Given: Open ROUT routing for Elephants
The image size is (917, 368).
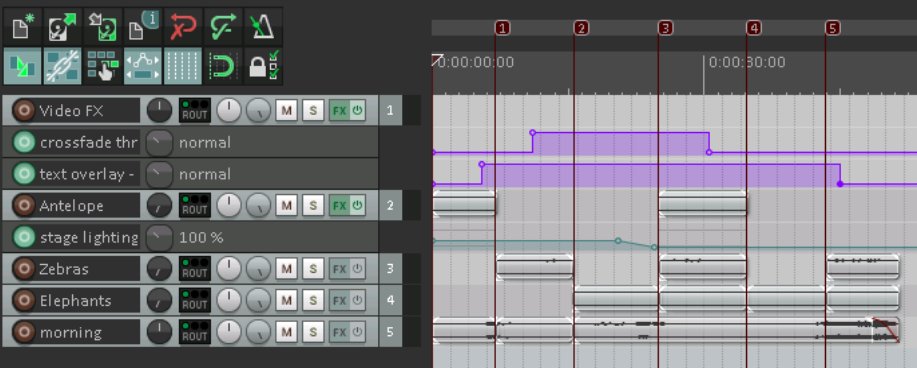Looking at the screenshot, I should click(x=195, y=301).
